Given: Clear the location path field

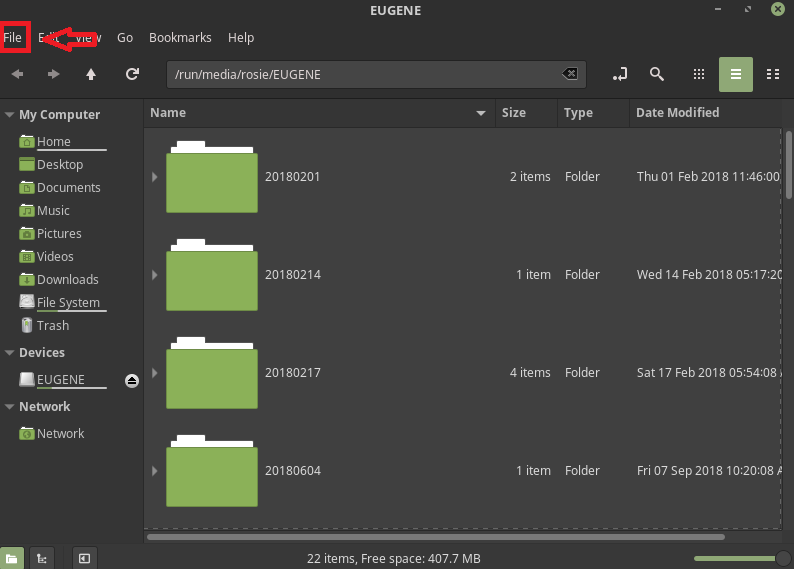Looking at the screenshot, I should pyautogui.click(x=570, y=74).
